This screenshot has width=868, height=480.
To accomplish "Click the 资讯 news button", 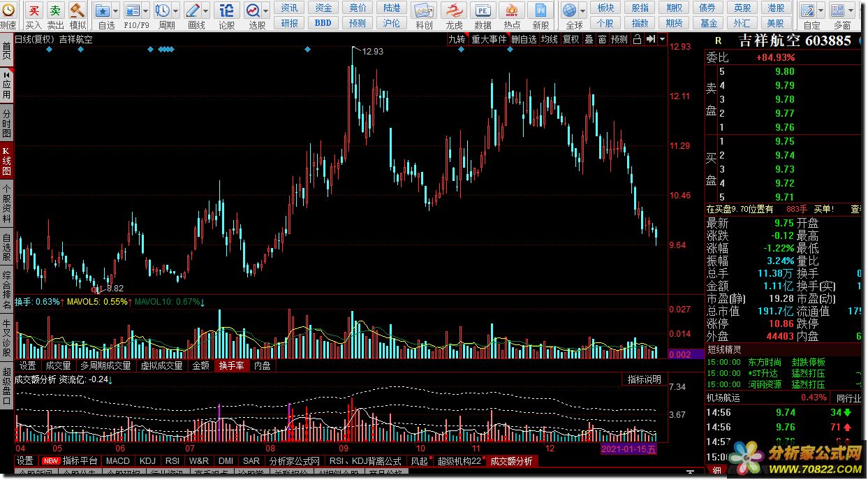I will pyautogui.click(x=289, y=8).
